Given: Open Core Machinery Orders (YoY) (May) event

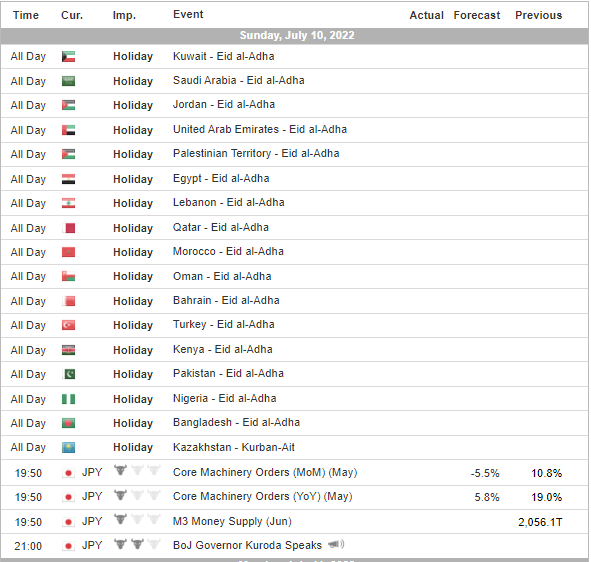Looking at the screenshot, I should [262, 496].
